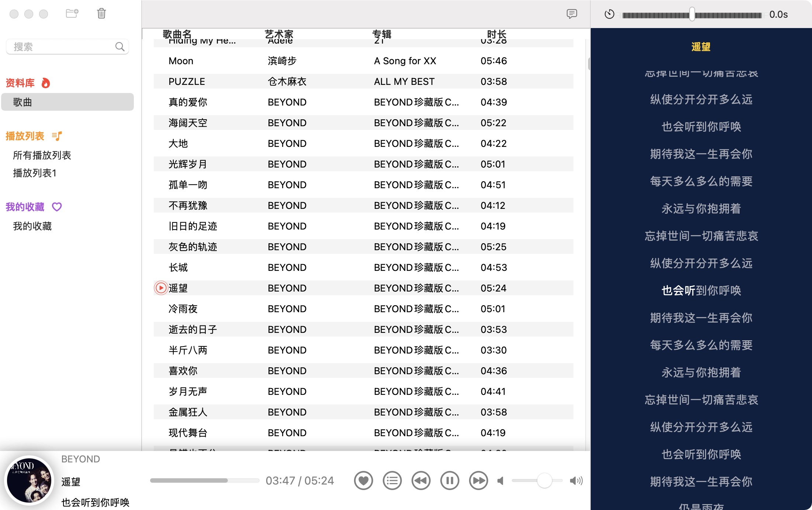Click the max volume speaker icon

576,480
